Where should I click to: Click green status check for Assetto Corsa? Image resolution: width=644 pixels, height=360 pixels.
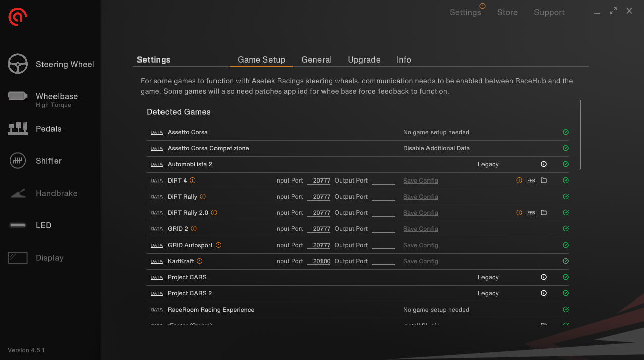pyautogui.click(x=566, y=132)
